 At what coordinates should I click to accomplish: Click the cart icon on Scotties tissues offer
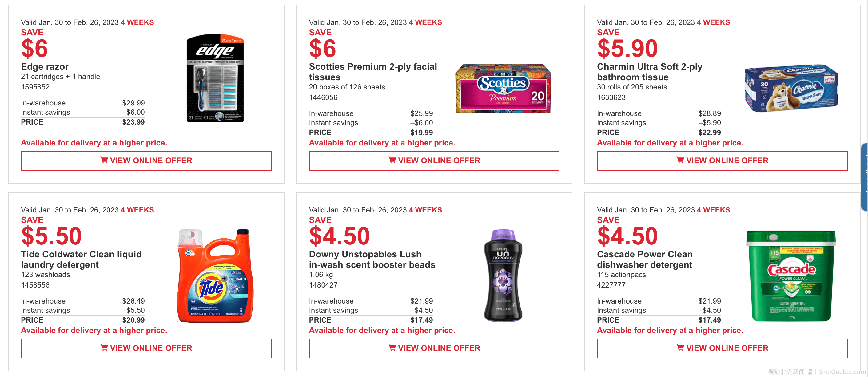pos(392,160)
